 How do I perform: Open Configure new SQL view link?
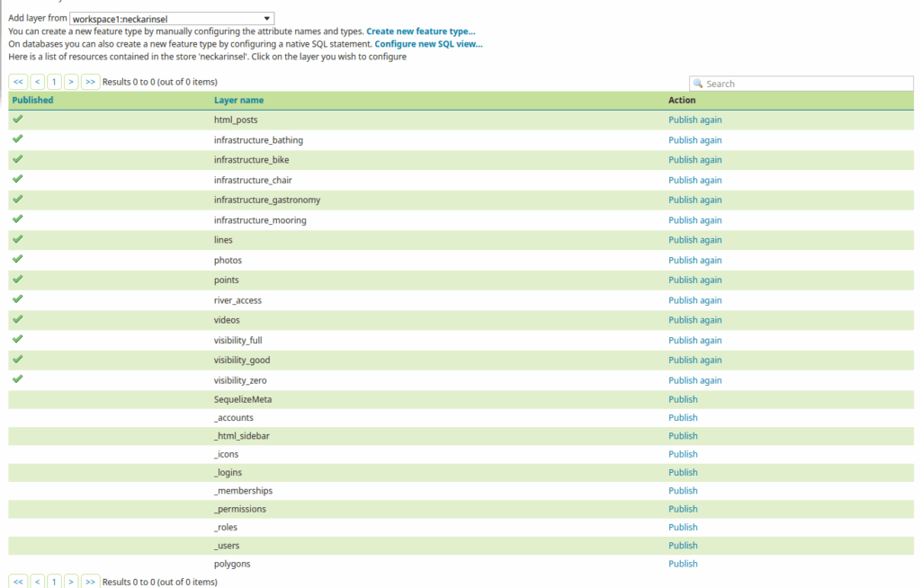click(x=428, y=44)
